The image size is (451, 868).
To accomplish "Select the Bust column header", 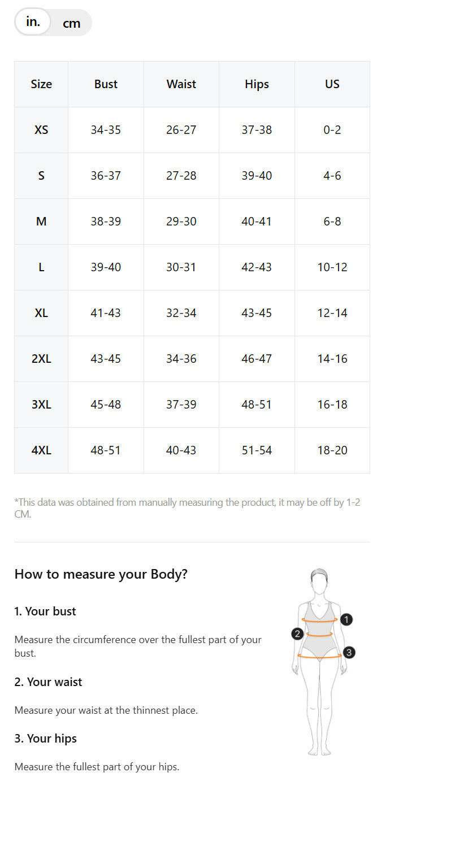I will click(x=106, y=84).
